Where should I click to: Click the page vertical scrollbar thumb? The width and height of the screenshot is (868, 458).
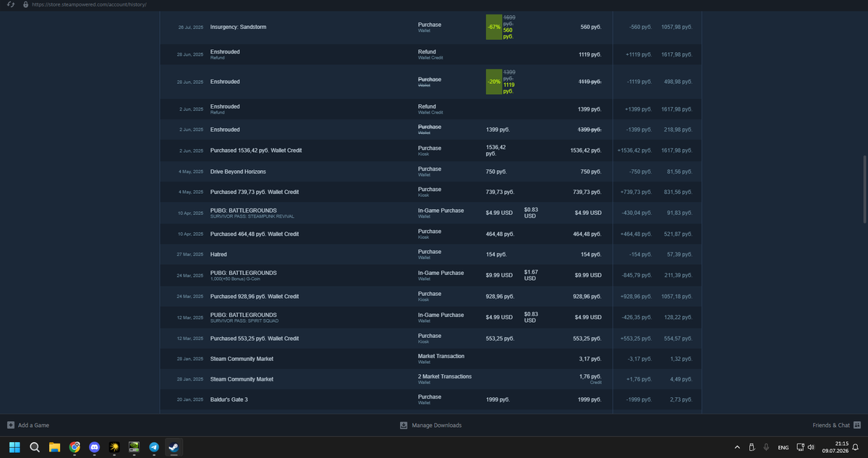coord(864,189)
